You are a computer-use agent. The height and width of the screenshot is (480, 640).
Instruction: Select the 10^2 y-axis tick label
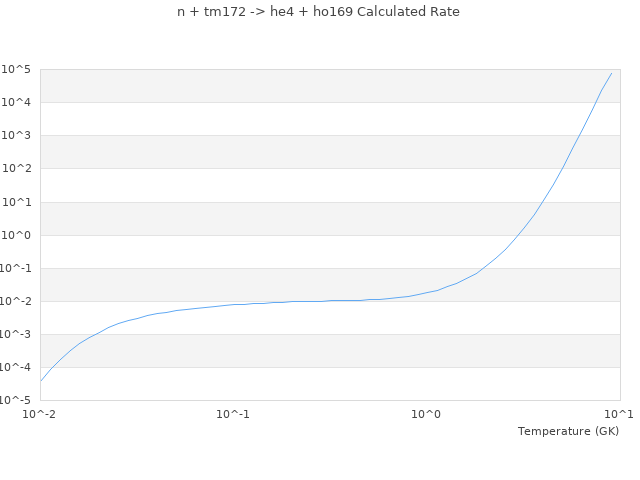tap(18, 168)
